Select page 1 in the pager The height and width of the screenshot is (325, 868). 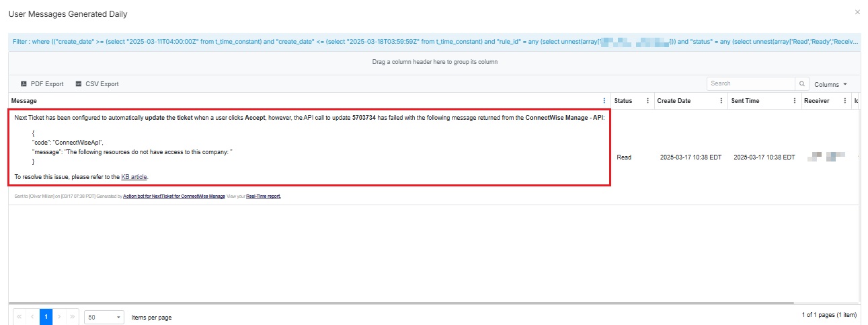(46, 316)
